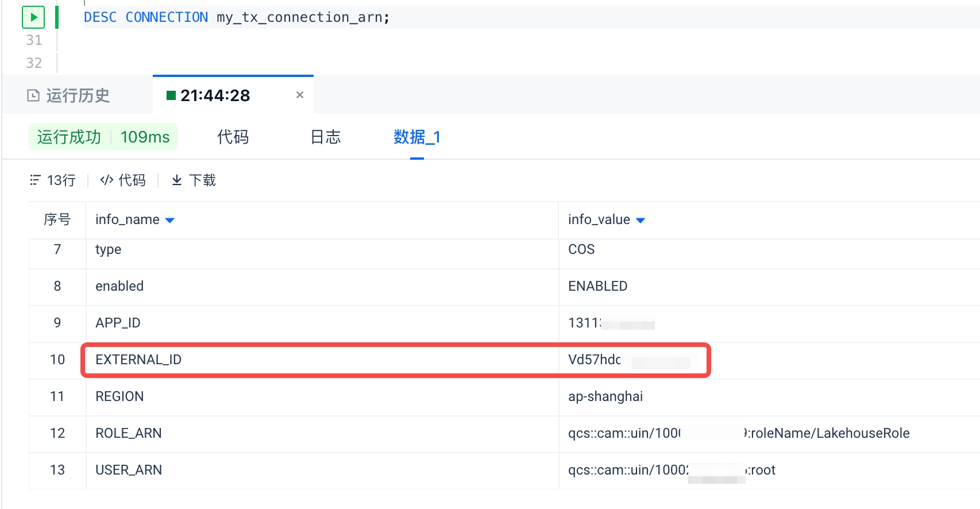The height and width of the screenshot is (509, 980).
Task: Select the EXTERNAL_ID cell
Action: pyautogui.click(x=138, y=360)
